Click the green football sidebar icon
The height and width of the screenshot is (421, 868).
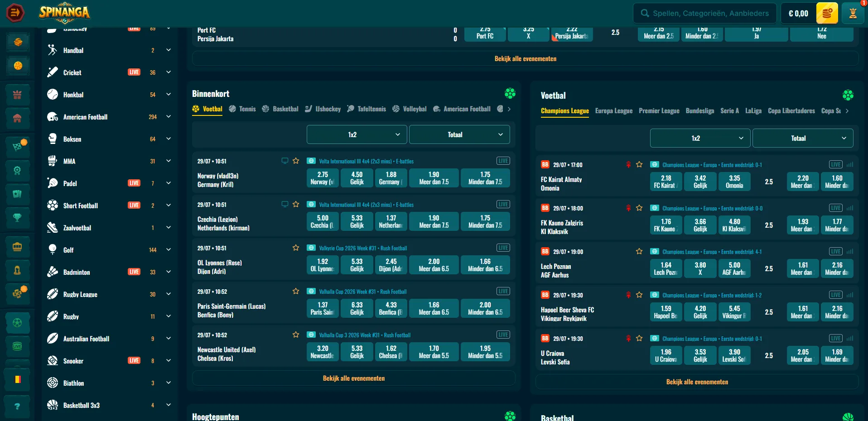pyautogui.click(x=17, y=323)
